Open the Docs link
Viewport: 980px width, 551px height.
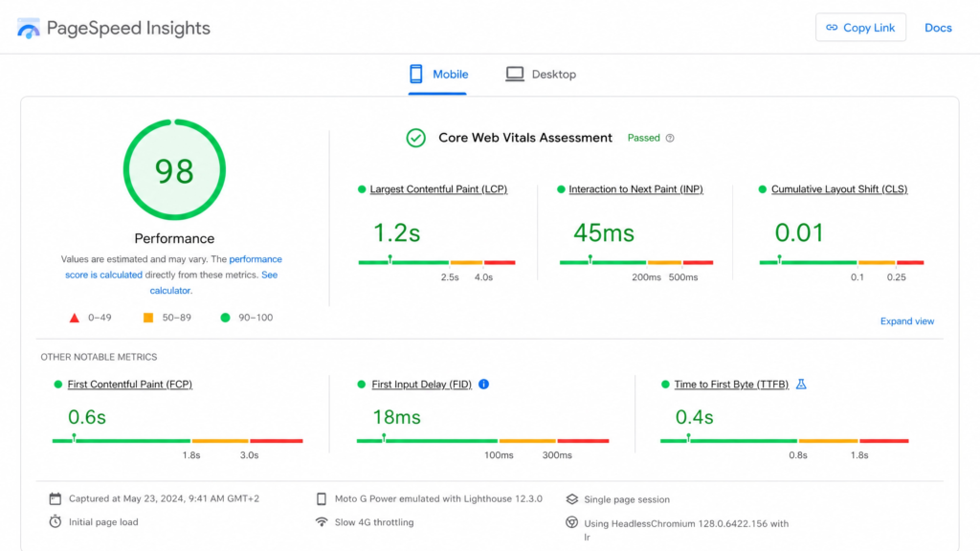[938, 28]
